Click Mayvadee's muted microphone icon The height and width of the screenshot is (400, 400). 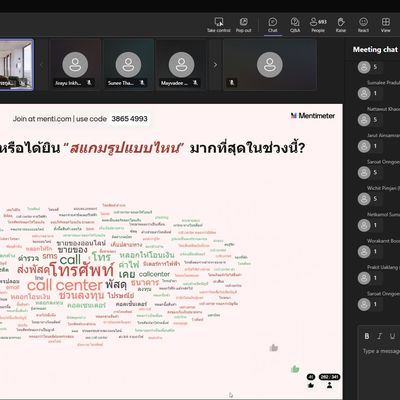[195, 82]
